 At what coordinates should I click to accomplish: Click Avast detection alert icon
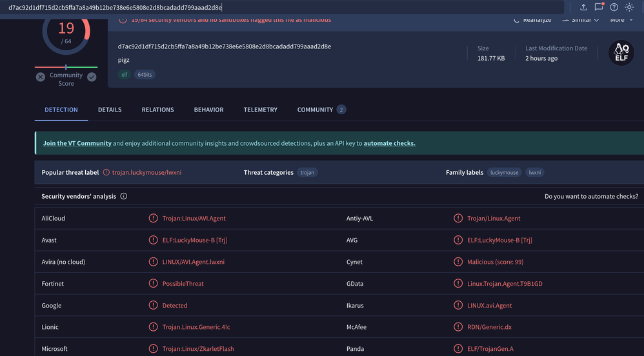153,240
